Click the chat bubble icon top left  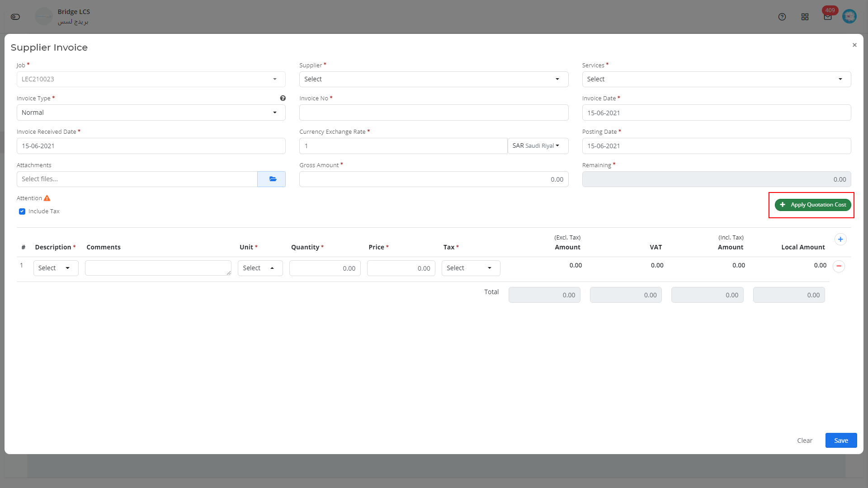coord(15,16)
